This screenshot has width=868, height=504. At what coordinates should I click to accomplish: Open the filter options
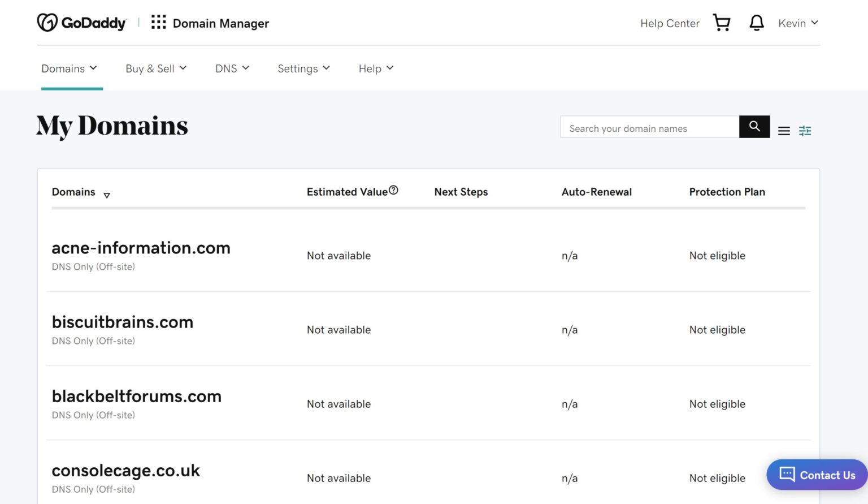click(x=805, y=130)
